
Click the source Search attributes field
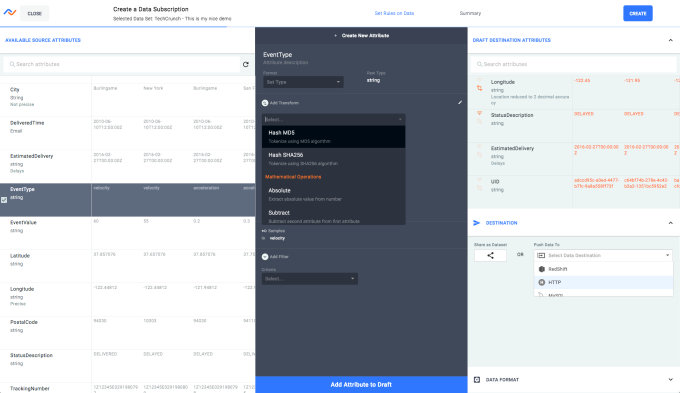point(121,64)
